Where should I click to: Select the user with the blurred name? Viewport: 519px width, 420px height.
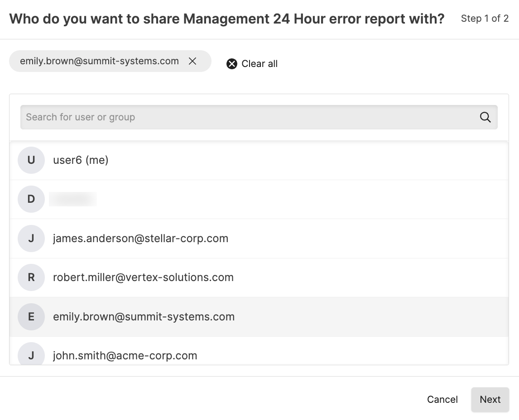point(73,199)
